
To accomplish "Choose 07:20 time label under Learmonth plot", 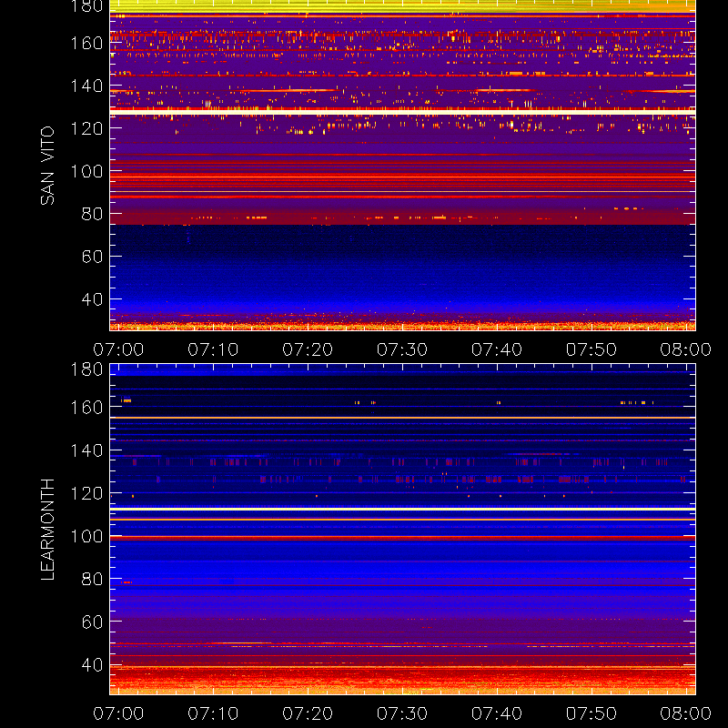I will (x=308, y=713).
